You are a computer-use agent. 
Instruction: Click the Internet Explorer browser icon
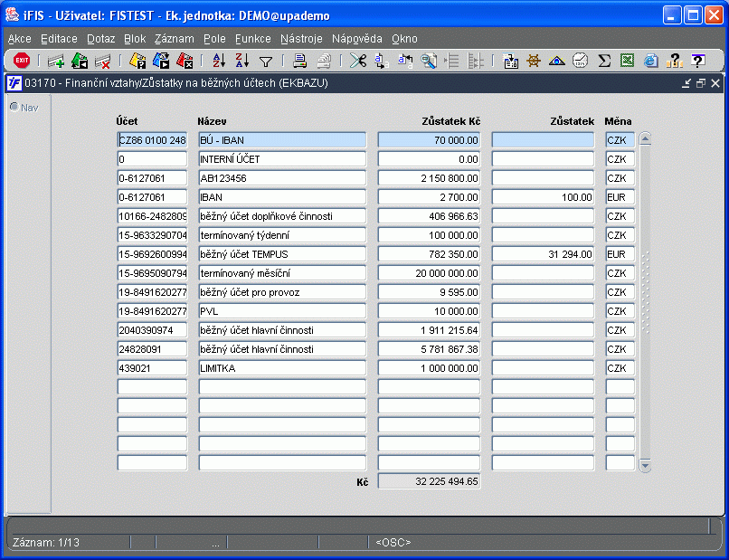click(x=651, y=61)
